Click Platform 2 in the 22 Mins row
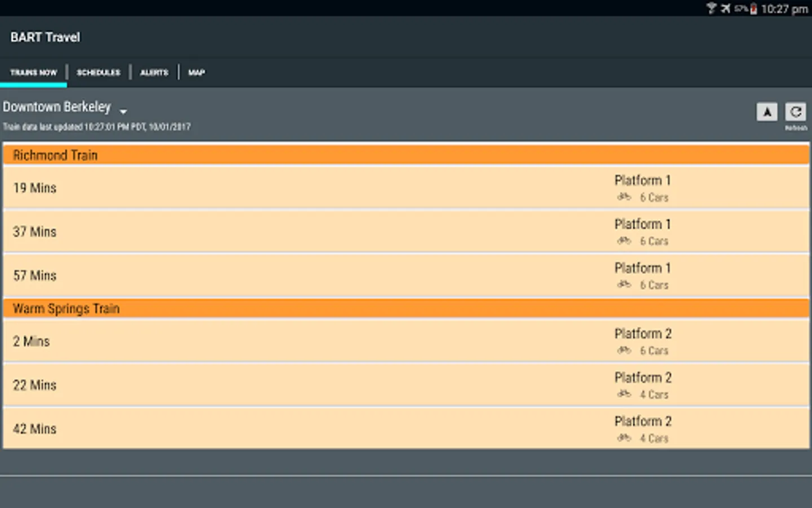The height and width of the screenshot is (508, 812). [x=643, y=378]
